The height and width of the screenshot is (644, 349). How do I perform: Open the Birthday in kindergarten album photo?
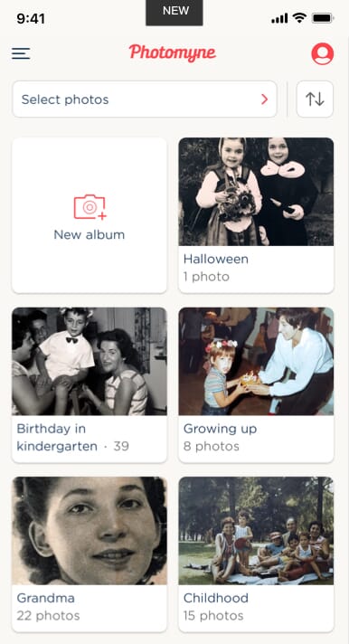click(90, 361)
